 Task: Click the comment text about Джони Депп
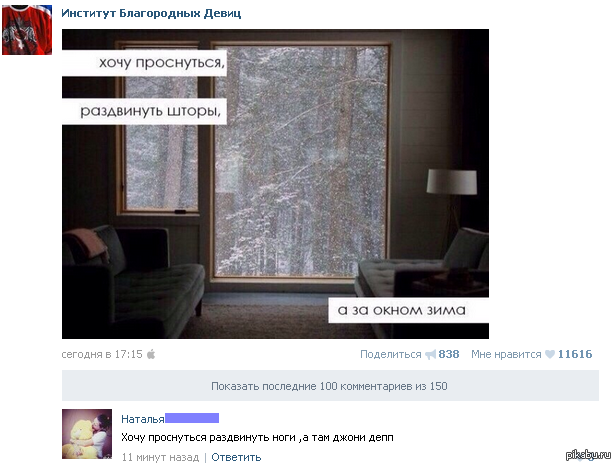[x=257, y=437]
